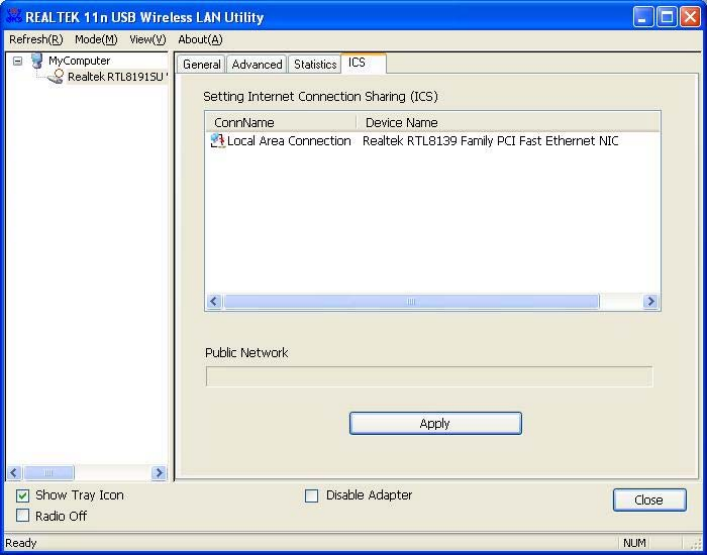Screen dimensions: 707x555
Task: Open the Mode(M) menu
Action: point(96,40)
